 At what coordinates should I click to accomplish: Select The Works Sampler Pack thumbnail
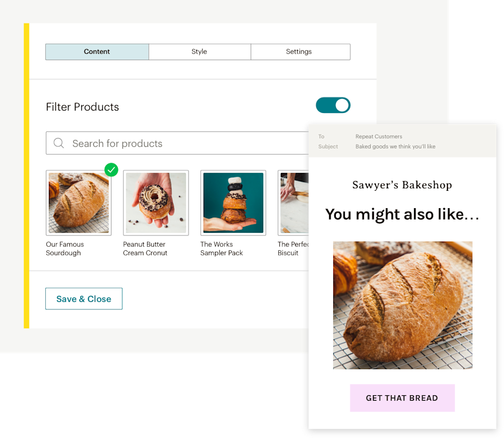(x=233, y=203)
